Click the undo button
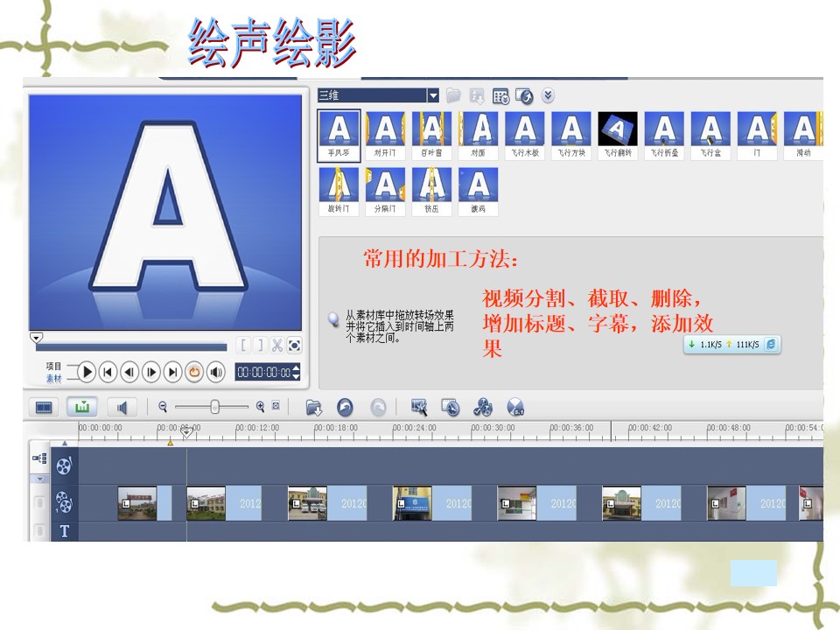 point(345,408)
